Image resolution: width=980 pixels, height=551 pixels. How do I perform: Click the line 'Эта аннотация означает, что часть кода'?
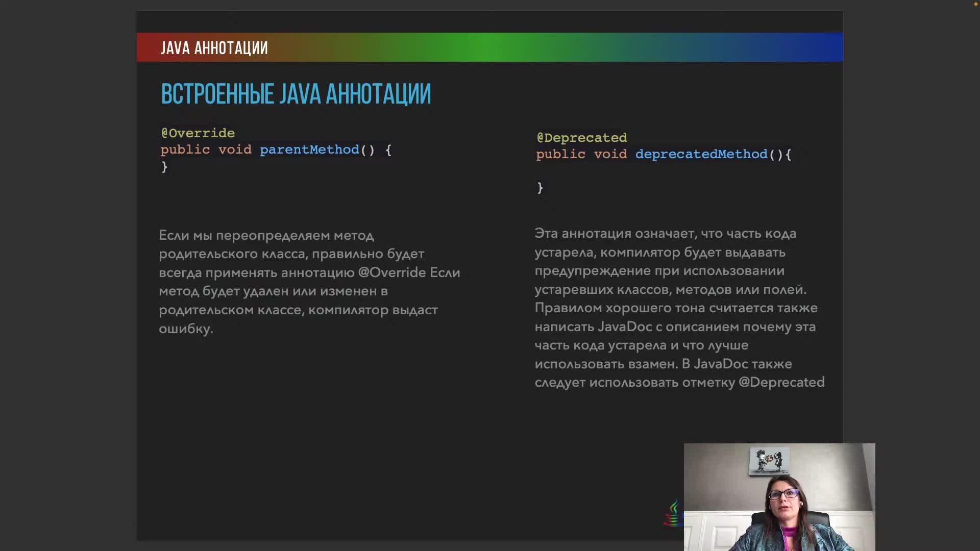[x=666, y=234]
